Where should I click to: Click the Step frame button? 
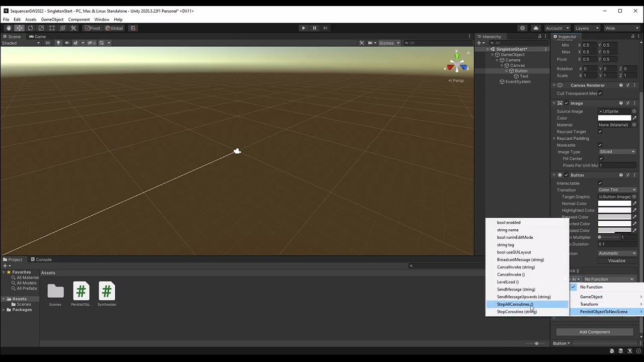325,28
